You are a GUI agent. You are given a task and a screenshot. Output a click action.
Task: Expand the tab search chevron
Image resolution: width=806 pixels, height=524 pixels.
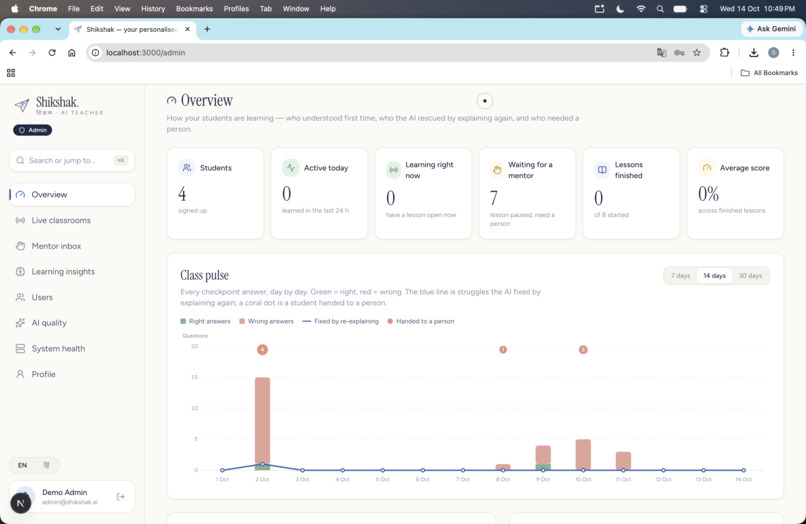58,29
